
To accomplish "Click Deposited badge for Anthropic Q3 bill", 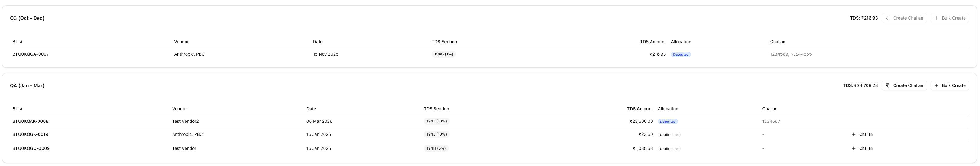I will (681, 54).
